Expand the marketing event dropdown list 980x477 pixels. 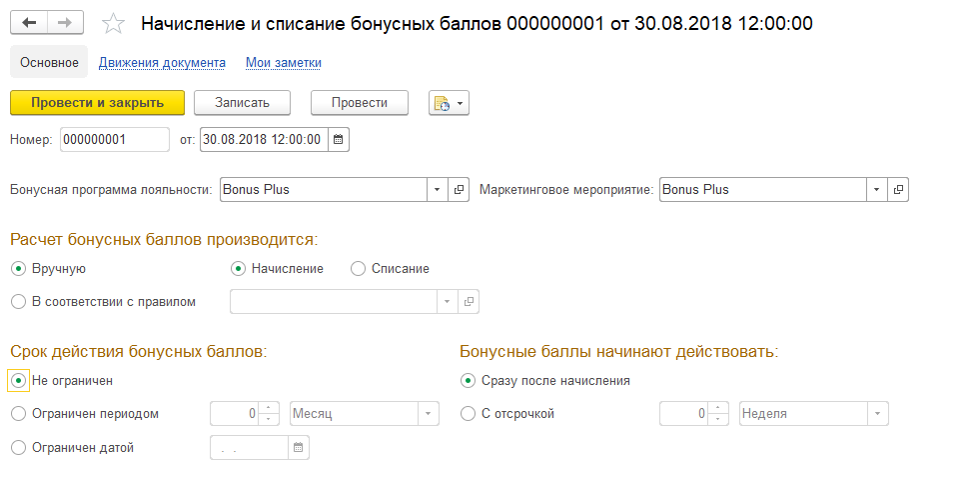pyautogui.click(x=877, y=190)
